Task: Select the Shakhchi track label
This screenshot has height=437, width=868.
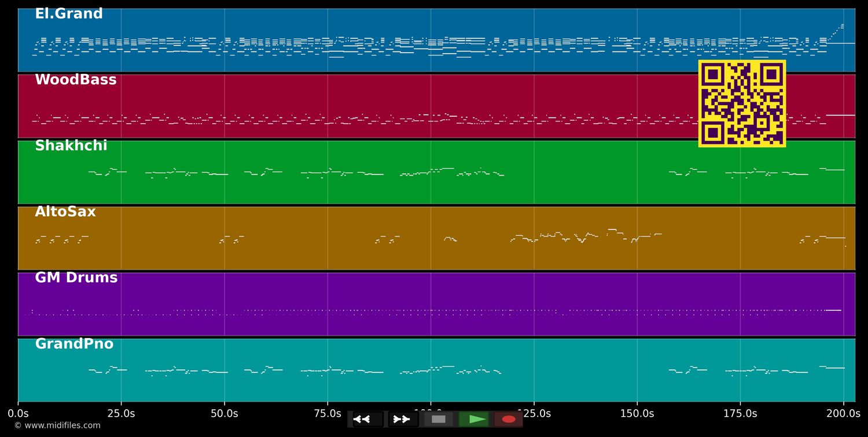Action: coord(71,146)
